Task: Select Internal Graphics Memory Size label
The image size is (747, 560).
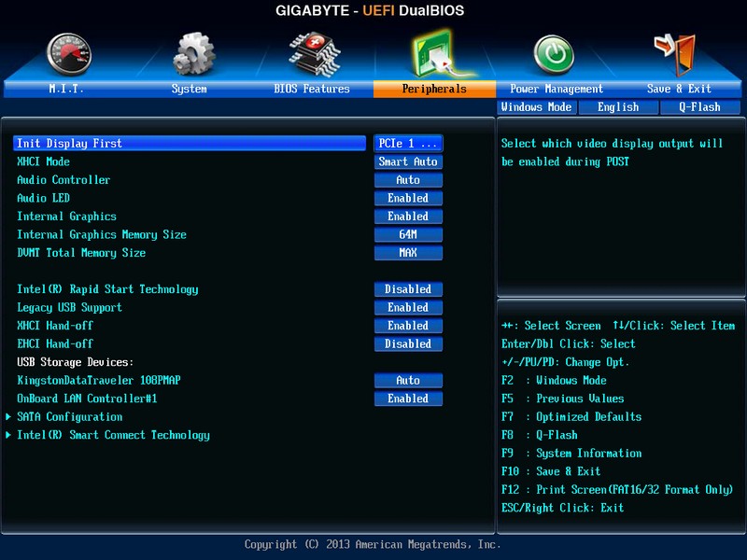Action: 102,235
